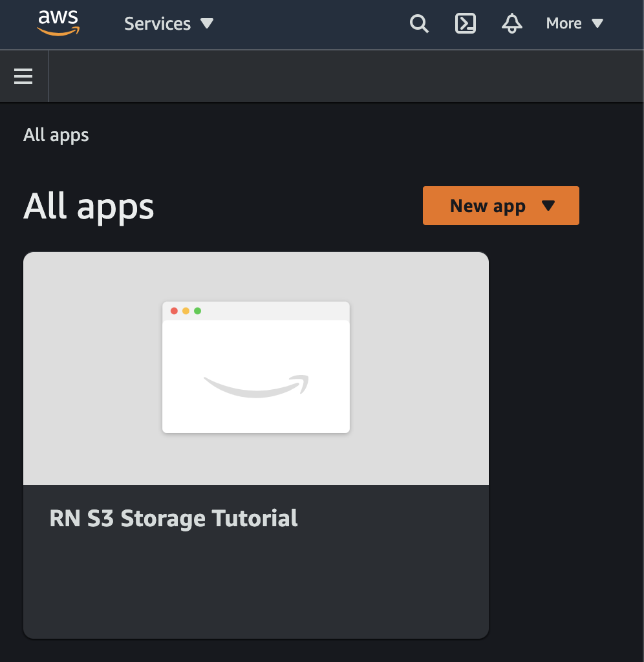Open the hamburger navigation menu

point(23,76)
